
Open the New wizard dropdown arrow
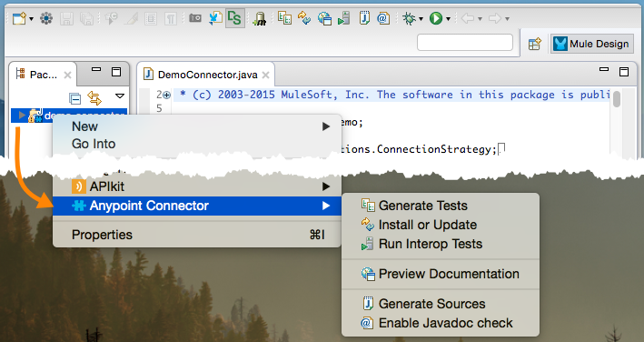[31, 19]
